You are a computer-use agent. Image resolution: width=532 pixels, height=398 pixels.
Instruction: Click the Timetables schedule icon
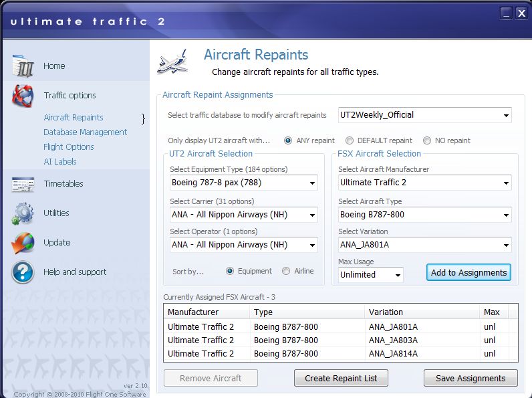tap(23, 184)
